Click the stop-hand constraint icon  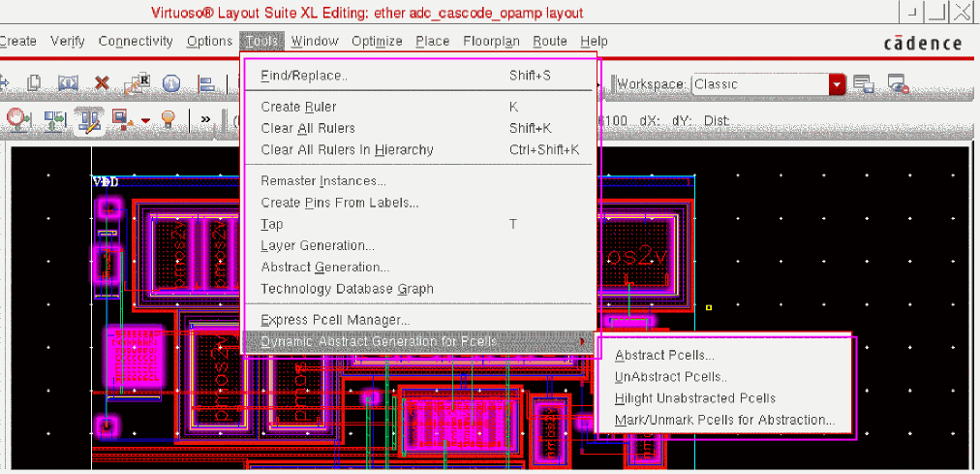point(18,118)
